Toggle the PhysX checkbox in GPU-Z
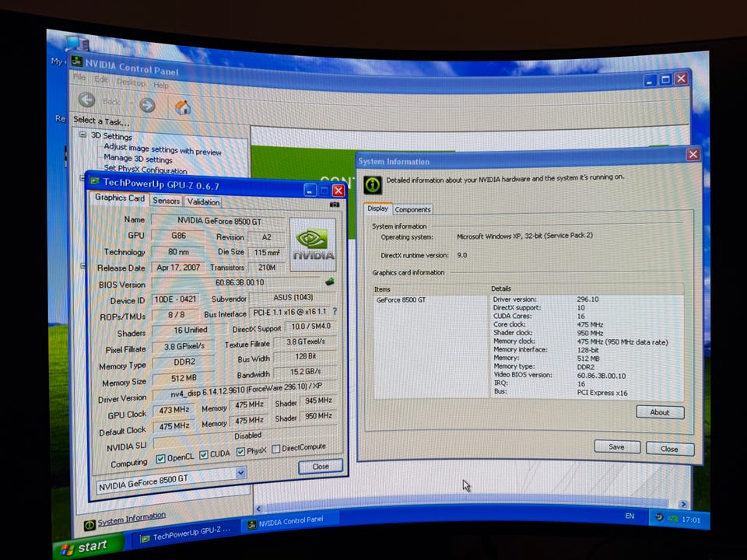This screenshot has height=560, width=747. 240,451
